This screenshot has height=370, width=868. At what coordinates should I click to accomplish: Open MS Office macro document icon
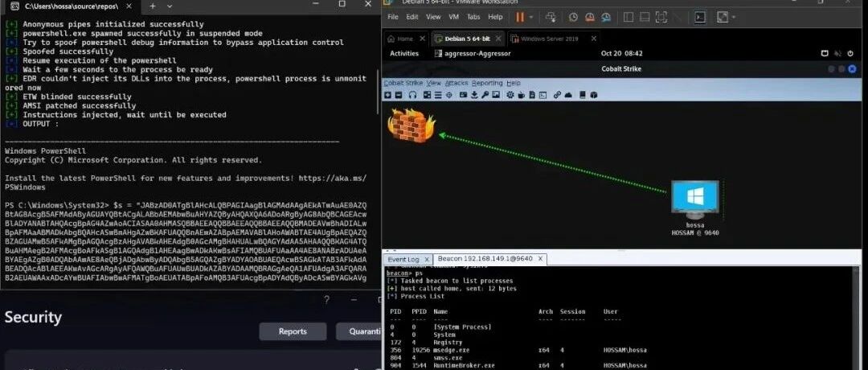532,95
